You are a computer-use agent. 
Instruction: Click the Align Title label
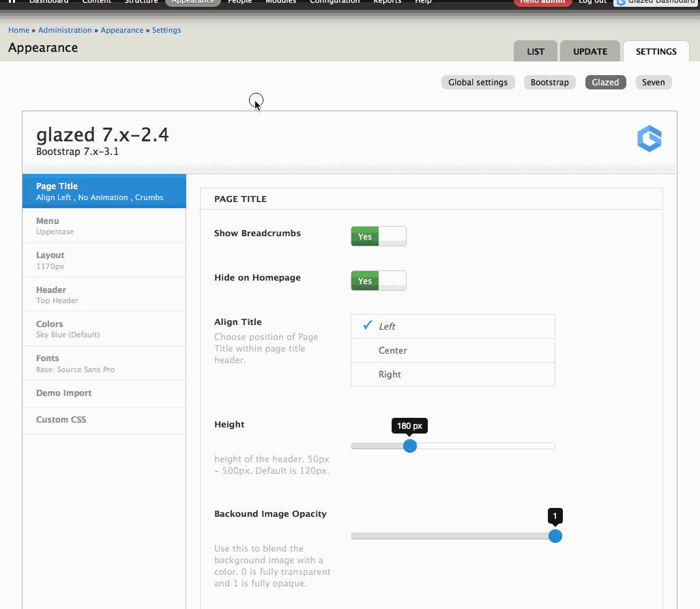point(238,322)
